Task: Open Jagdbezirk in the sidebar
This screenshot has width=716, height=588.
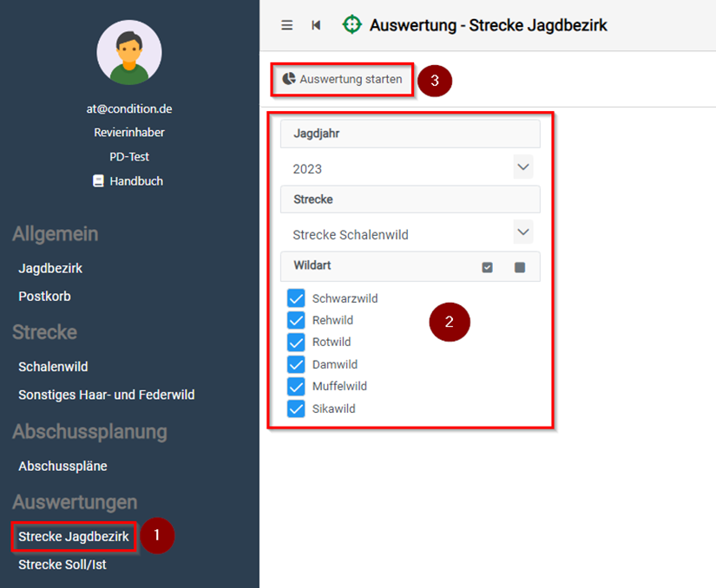Action: click(x=50, y=269)
